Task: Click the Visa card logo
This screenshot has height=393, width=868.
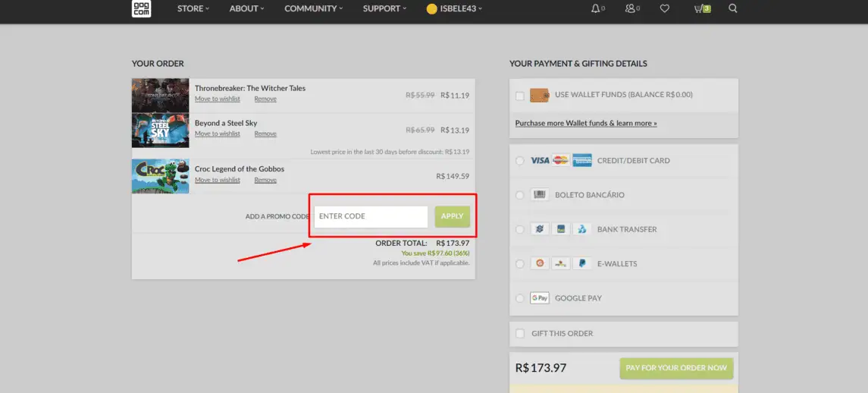Action: pyautogui.click(x=540, y=161)
